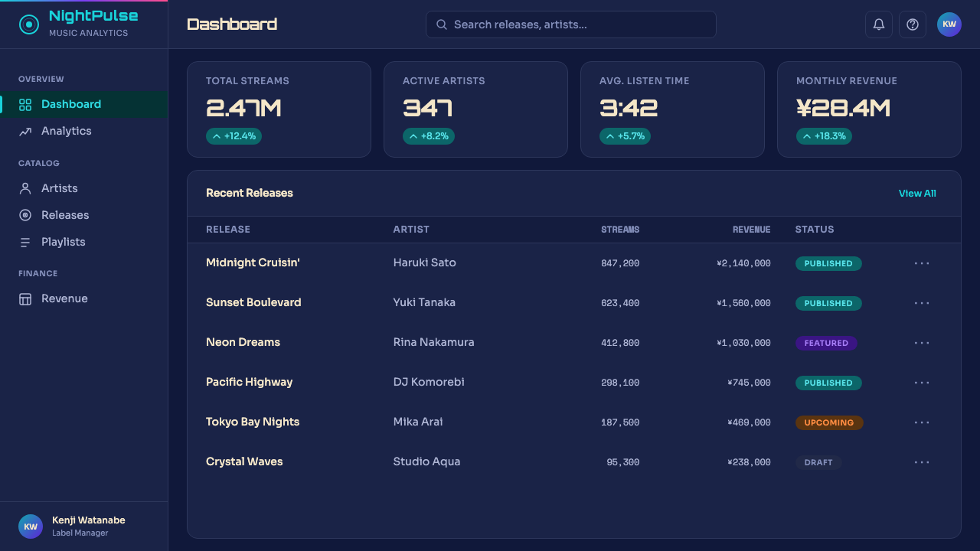The width and height of the screenshot is (980, 551).
Task: Open the Sunset Boulevard release
Action: pyautogui.click(x=253, y=302)
